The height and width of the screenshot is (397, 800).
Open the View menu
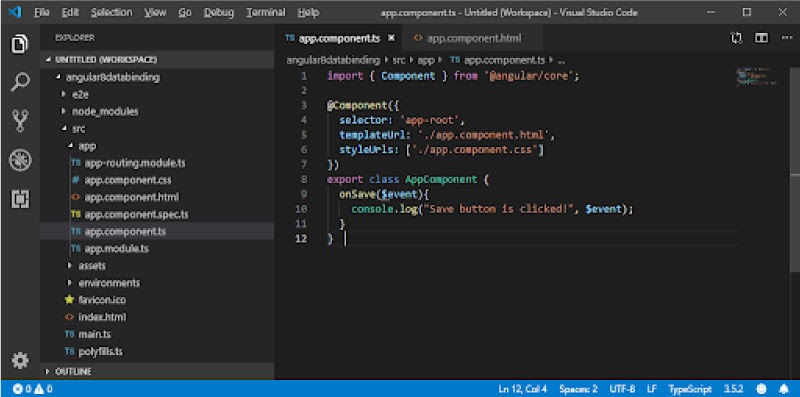(155, 12)
